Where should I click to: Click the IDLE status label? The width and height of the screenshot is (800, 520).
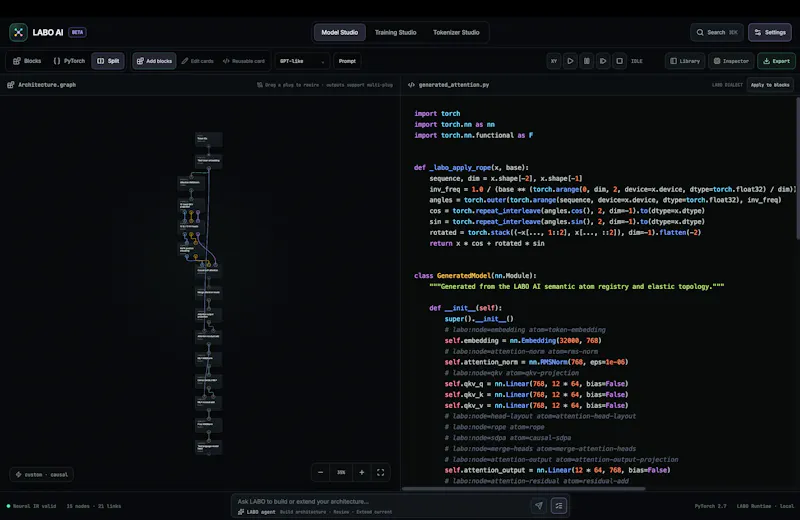pyautogui.click(x=637, y=61)
